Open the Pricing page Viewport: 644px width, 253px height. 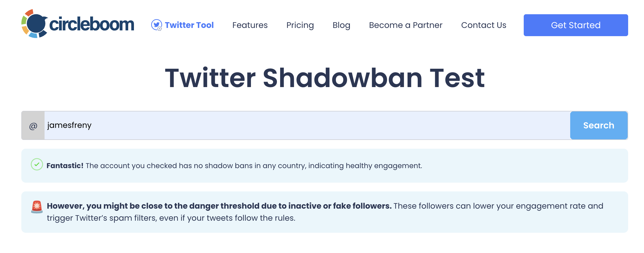pos(300,25)
